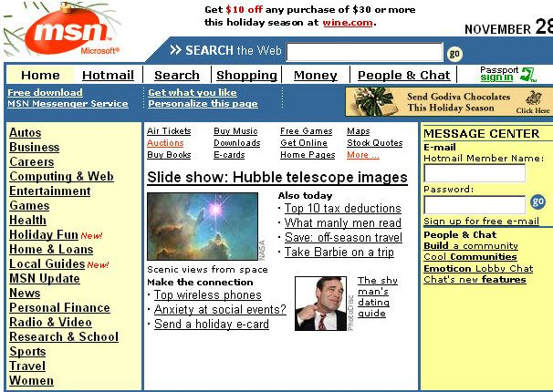This screenshot has width=553, height=392.
Task: Open the Hubble nebula slide show image
Action: tap(203, 226)
